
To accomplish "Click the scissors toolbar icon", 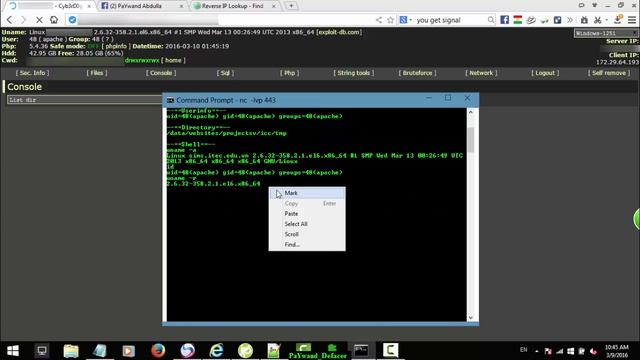I will pyautogui.click(x=598, y=20).
